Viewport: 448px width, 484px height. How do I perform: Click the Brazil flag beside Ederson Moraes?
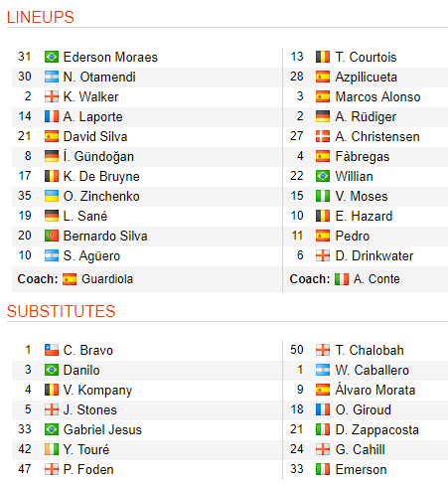coord(52,57)
